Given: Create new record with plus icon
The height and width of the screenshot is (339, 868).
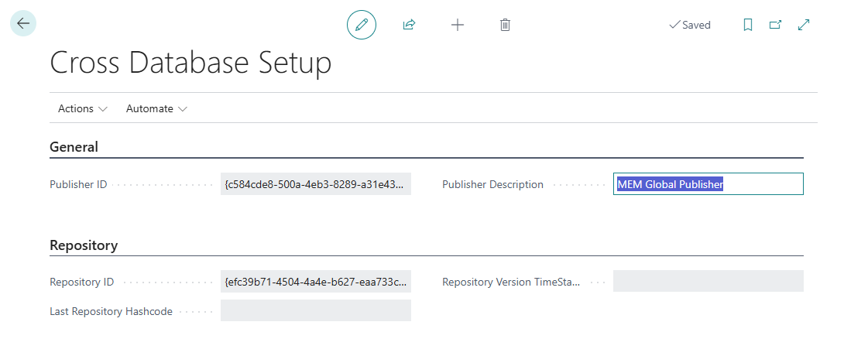Looking at the screenshot, I should 458,25.
